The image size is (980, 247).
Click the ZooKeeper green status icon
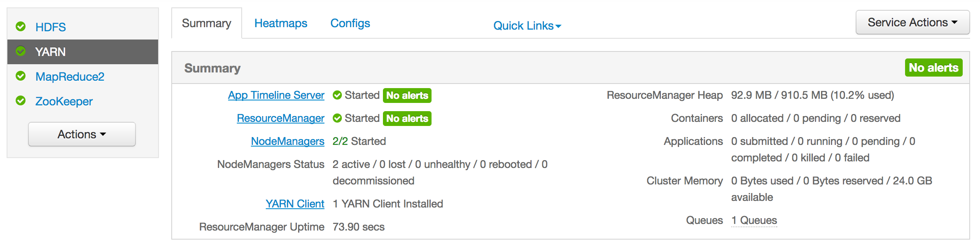(21, 101)
